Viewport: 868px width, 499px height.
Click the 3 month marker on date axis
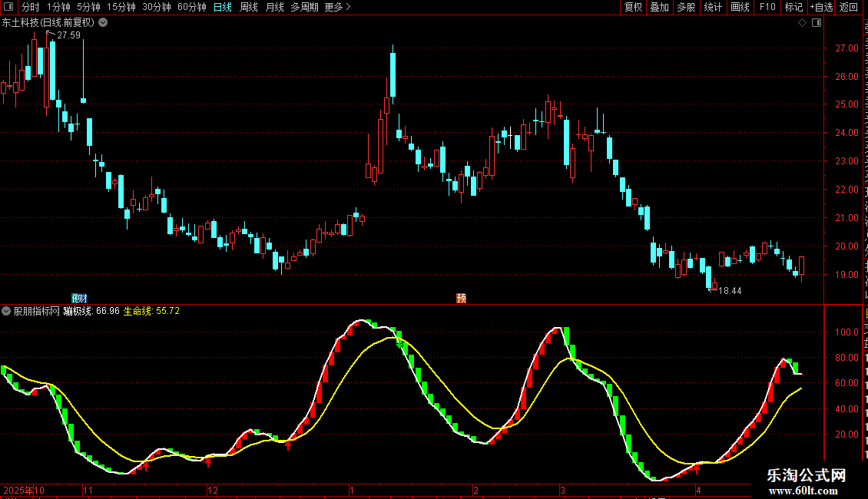(562, 490)
